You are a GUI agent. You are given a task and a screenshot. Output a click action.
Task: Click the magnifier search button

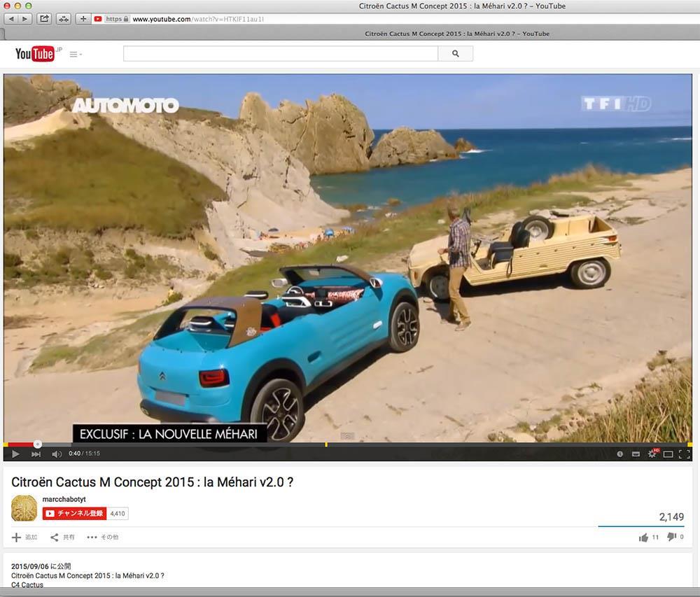coord(456,54)
